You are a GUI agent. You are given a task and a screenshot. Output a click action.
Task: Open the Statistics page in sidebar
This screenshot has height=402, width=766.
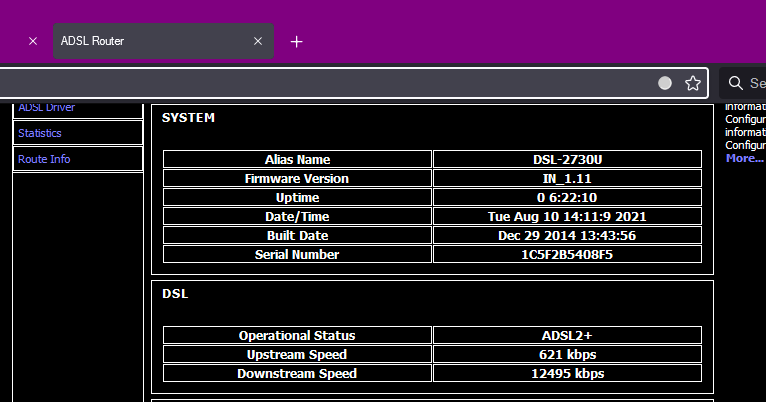pyautogui.click(x=40, y=133)
